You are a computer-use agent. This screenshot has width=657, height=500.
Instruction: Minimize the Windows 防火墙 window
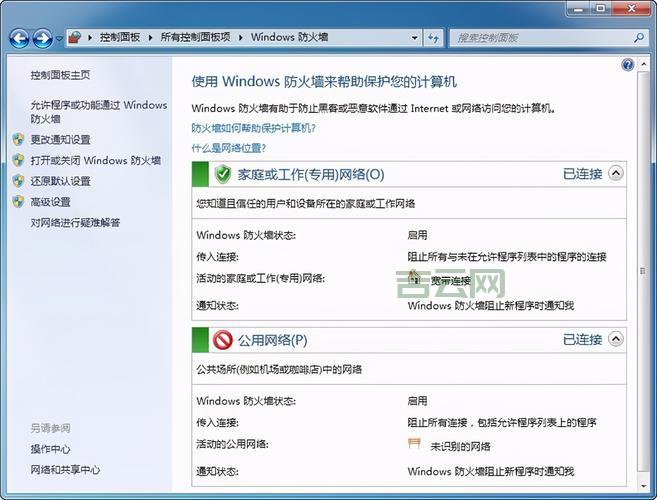(579, 8)
